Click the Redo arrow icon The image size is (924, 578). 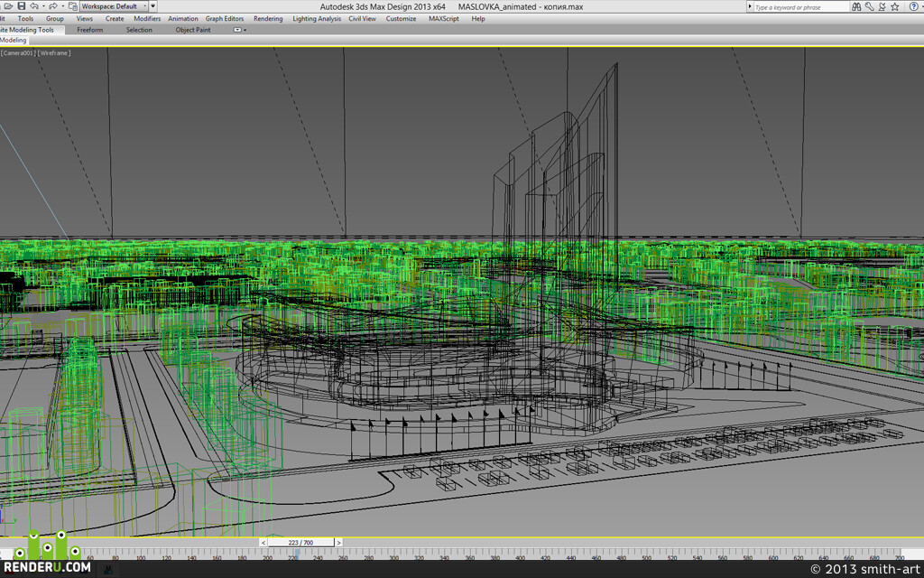53,6
